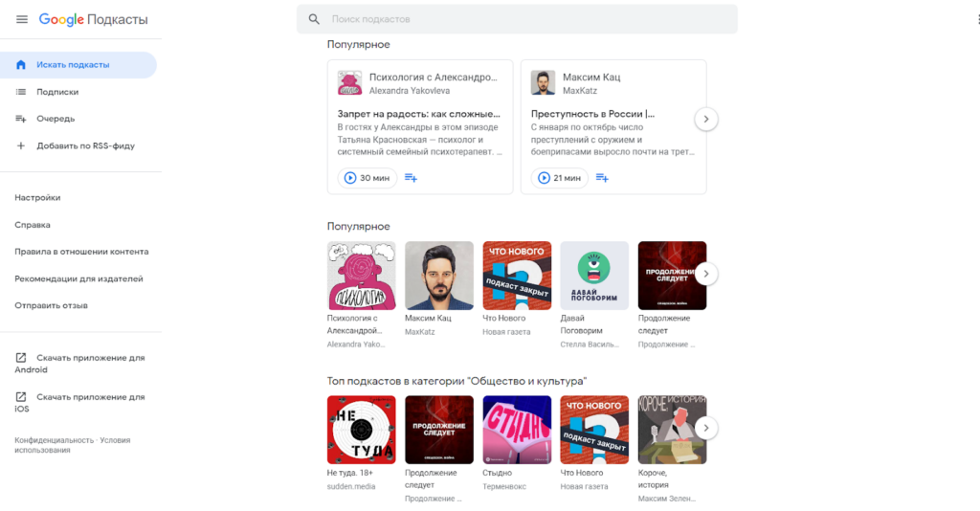The image size is (980, 511).
Task: Open Что Нового thumbnail in society category
Action: 594,430
